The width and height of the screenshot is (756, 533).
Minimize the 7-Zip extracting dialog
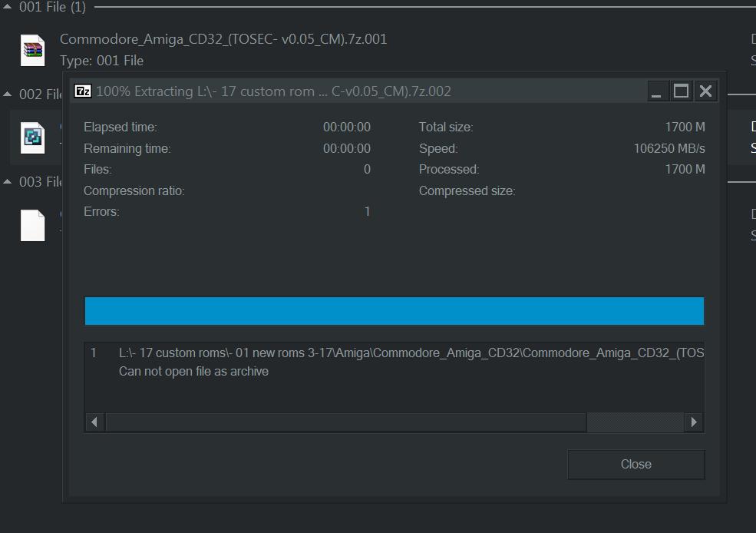pyautogui.click(x=656, y=91)
